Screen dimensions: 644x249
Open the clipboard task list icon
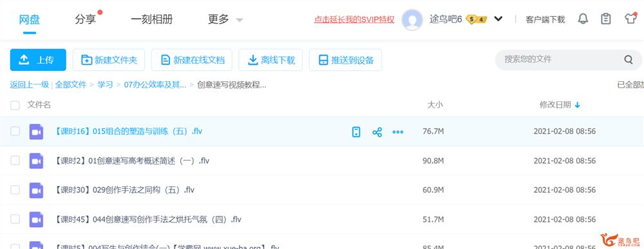coord(606,19)
